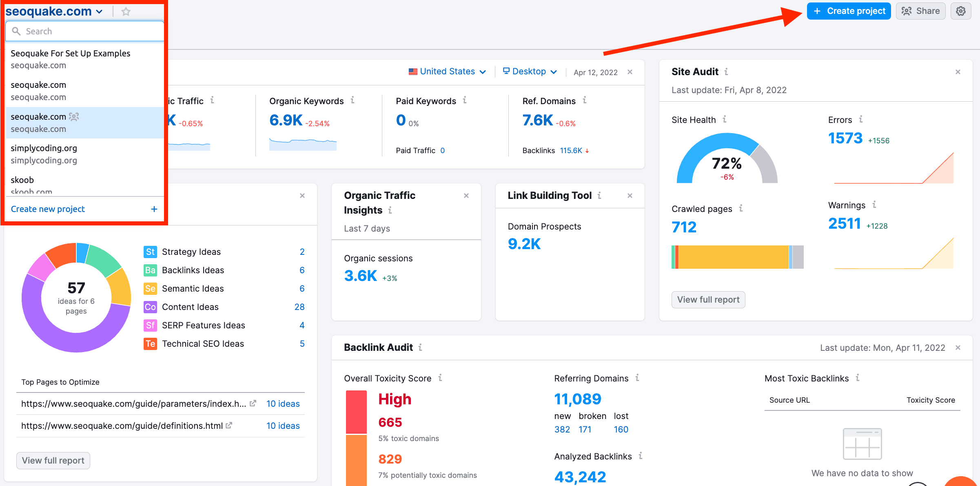This screenshot has width=980, height=486.
Task: Click the favorite star icon next to seoquake.com
Action: coord(126,11)
